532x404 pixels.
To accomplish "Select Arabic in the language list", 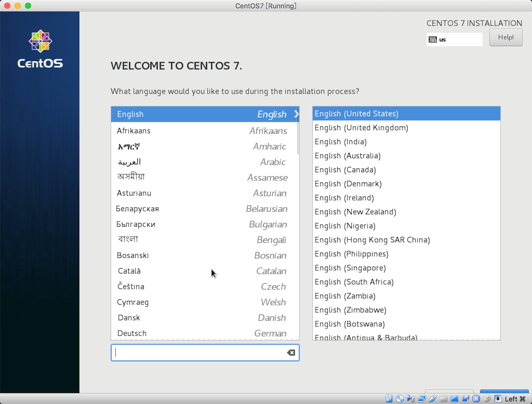I will tap(205, 162).
